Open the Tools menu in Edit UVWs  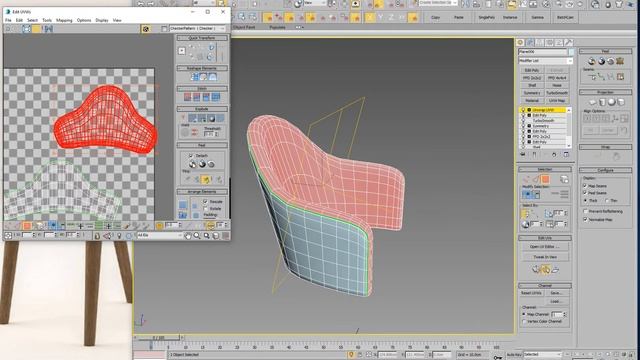[47, 20]
